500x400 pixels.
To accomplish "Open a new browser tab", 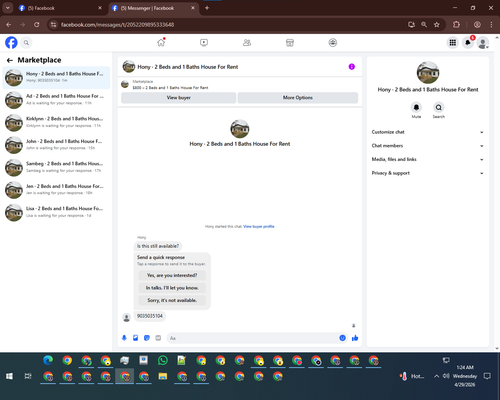I will [207, 8].
